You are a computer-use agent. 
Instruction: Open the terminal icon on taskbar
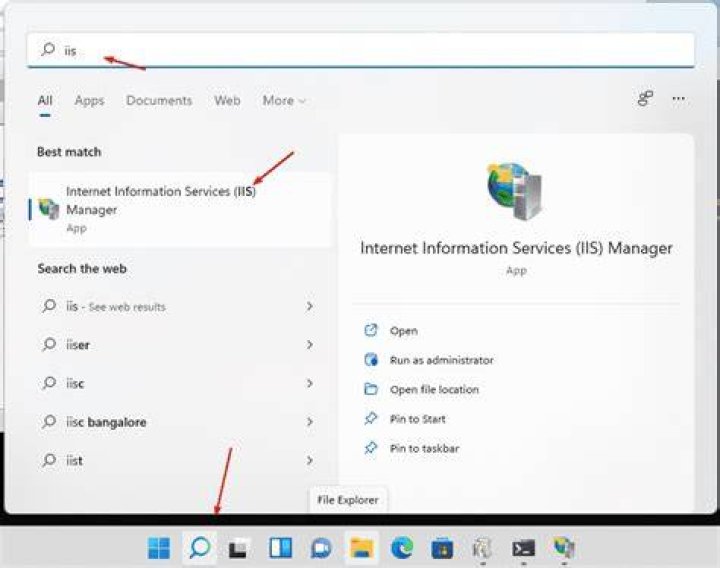[523, 548]
